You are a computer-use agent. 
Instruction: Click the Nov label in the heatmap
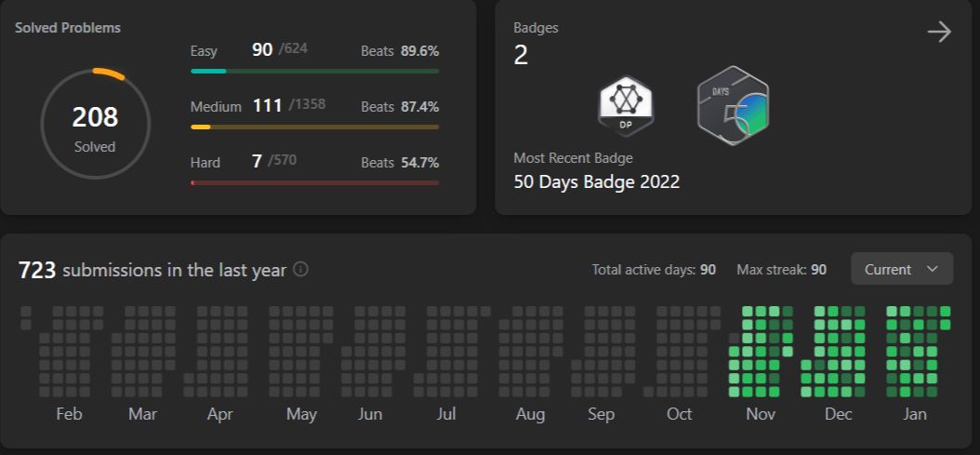[761, 414]
